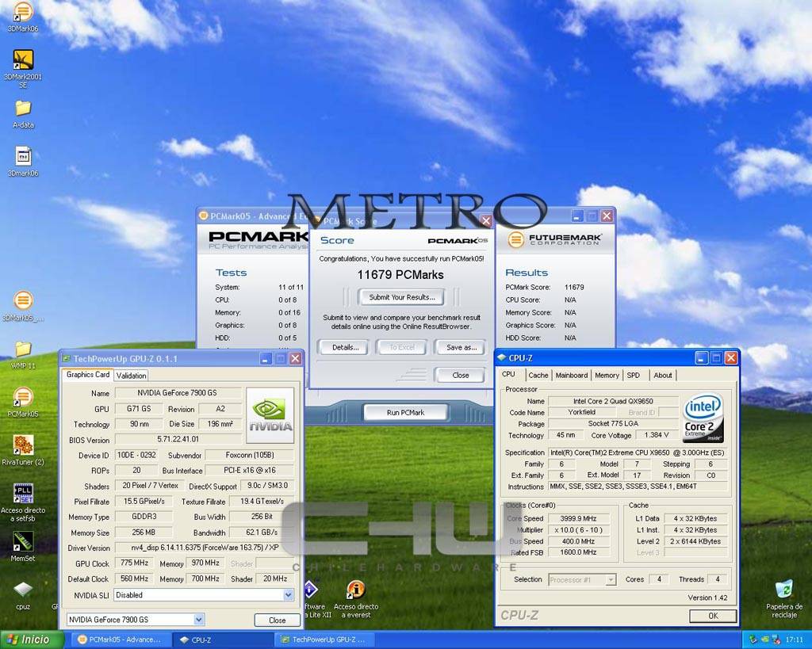Click the Code Name field Yorkfield

click(581, 413)
